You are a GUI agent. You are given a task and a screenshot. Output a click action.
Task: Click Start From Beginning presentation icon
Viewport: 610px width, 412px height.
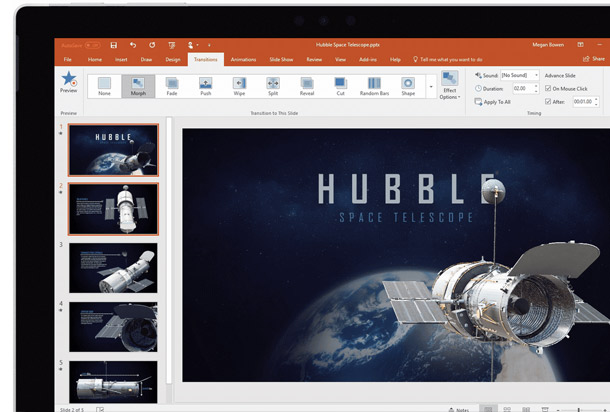(172, 45)
